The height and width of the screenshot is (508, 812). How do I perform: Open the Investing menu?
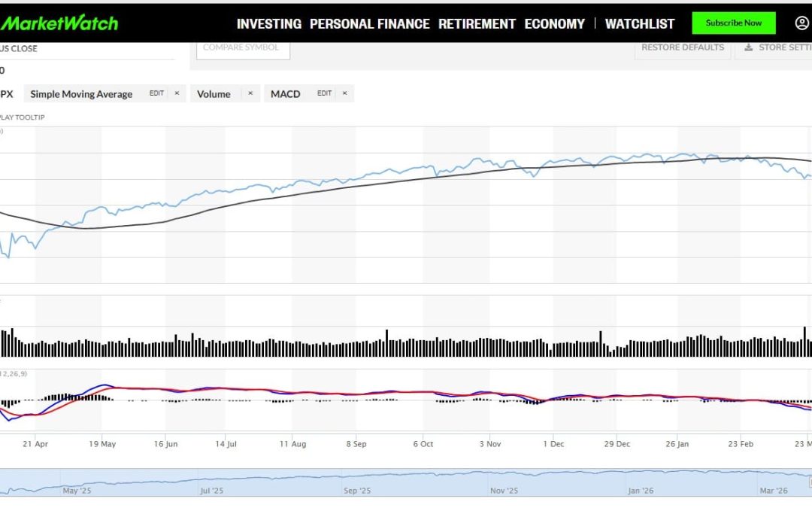coord(268,23)
